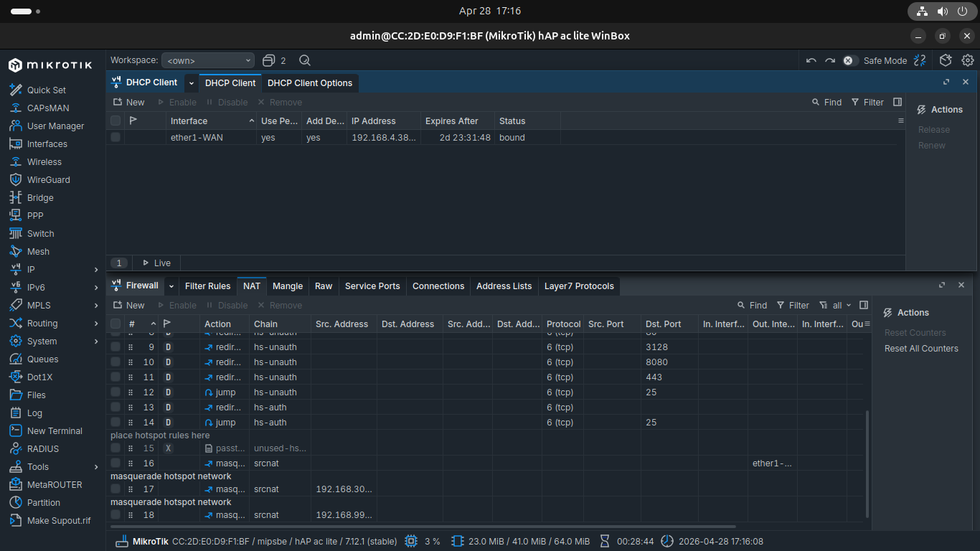Click the Firewall NAT list vertical scrollbar
980x551 pixels.
click(867, 464)
